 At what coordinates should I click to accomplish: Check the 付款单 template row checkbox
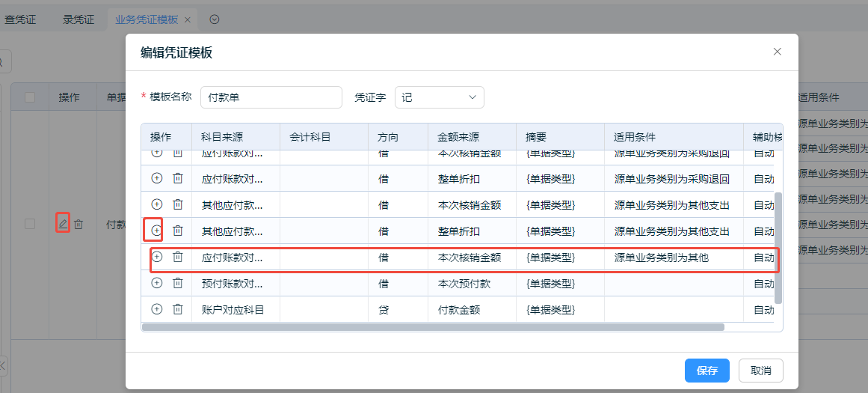click(30, 224)
